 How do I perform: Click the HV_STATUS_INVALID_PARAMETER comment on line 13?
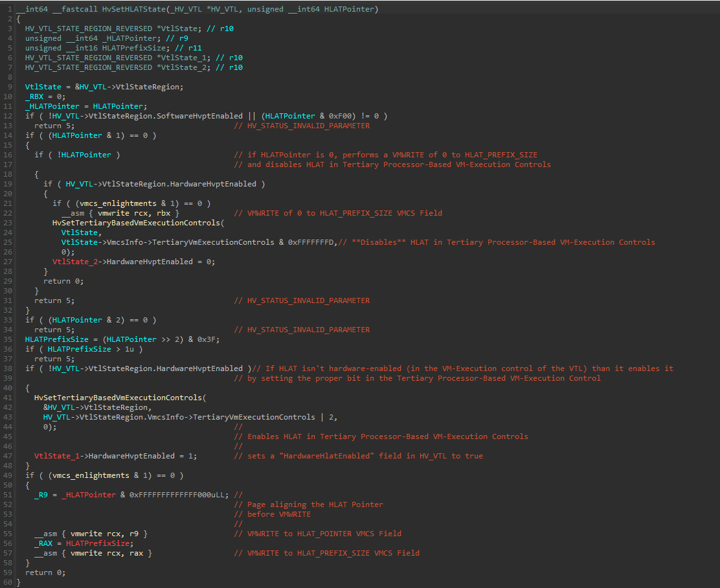click(302, 126)
